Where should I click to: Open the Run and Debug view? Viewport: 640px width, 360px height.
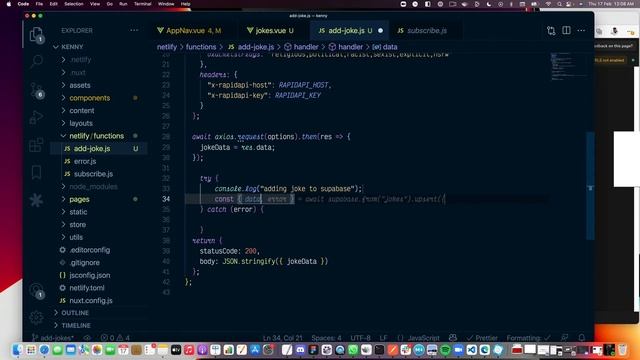pyautogui.click(x=36, y=118)
